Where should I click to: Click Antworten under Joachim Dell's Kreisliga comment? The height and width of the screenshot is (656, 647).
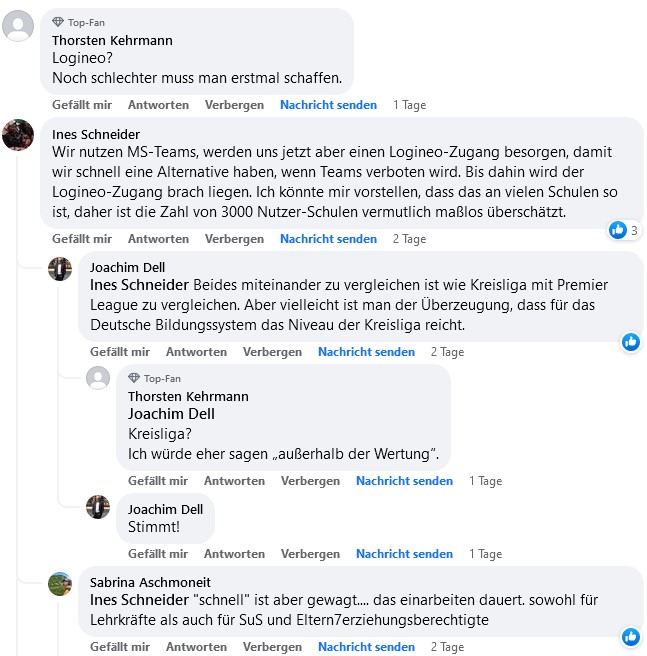click(196, 352)
